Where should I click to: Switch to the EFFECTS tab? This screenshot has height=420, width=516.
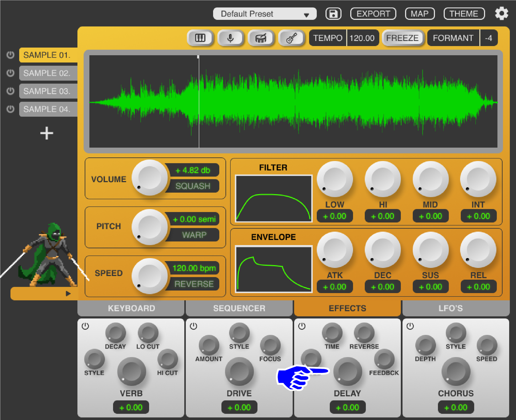pos(347,308)
